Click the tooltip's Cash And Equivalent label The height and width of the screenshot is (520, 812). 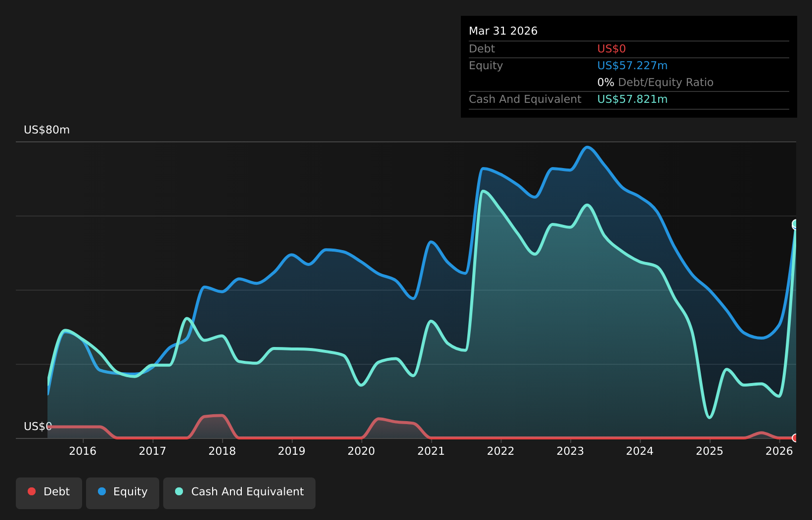pyautogui.click(x=525, y=99)
